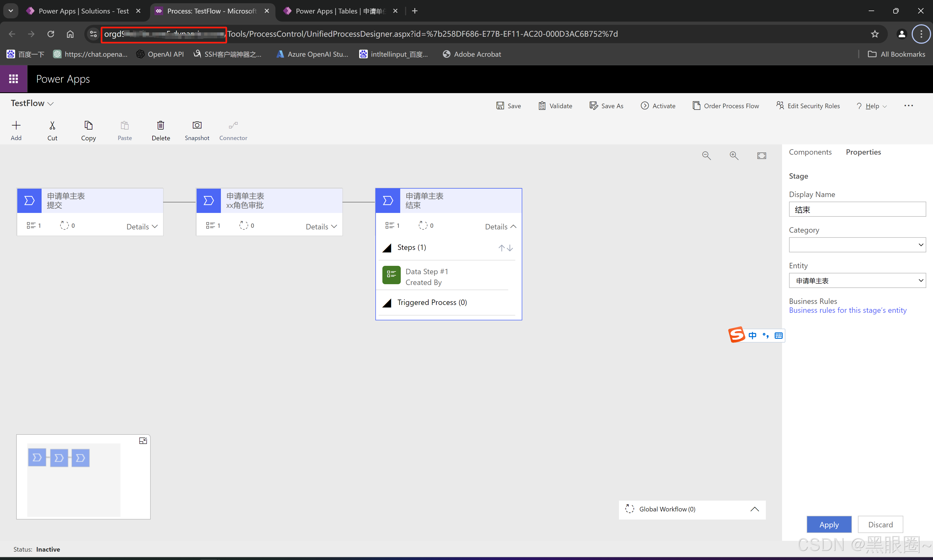This screenshot has height=560, width=933.
Task: Switch to the Components tab
Action: [x=810, y=152]
